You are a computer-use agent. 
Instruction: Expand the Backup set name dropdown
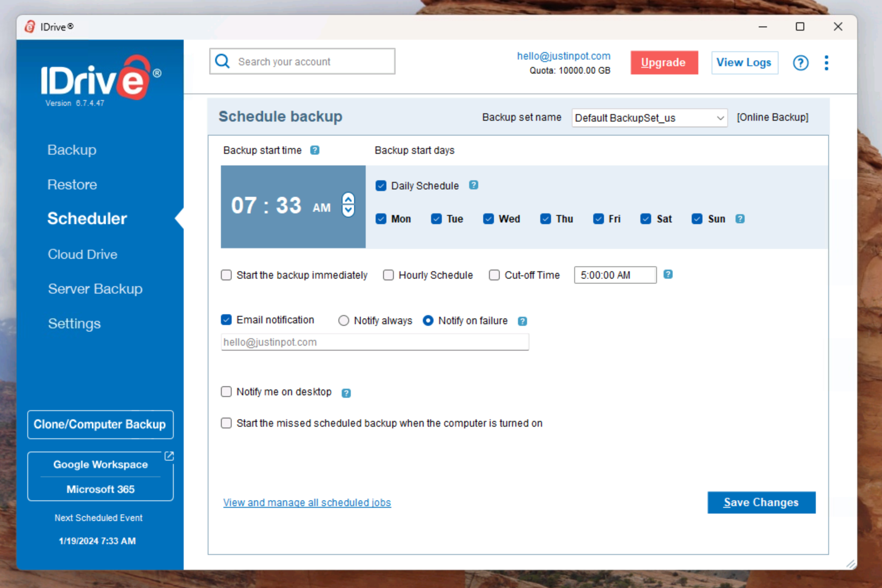(650, 118)
